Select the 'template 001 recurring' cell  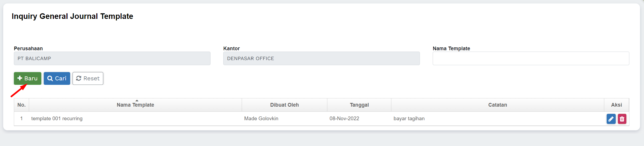coord(57,119)
